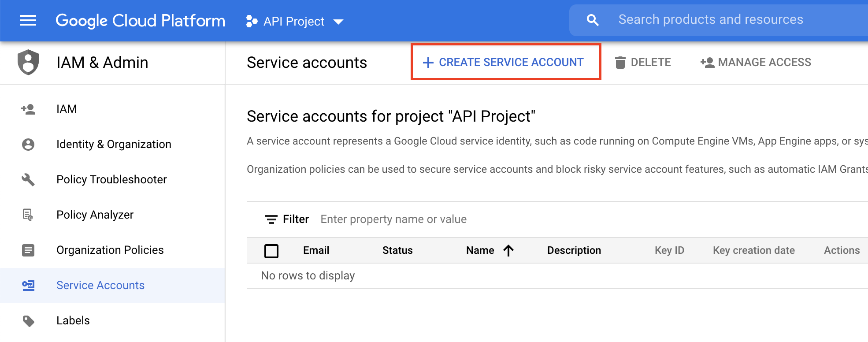Toggle the select-all checkbox in table header
868x342 pixels.
click(271, 251)
